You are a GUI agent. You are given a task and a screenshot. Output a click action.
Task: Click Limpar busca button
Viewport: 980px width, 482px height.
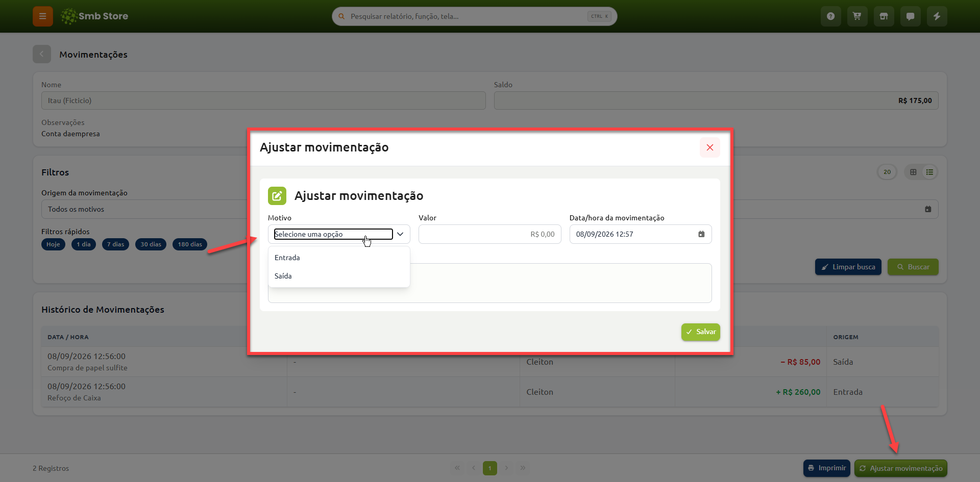848,267
